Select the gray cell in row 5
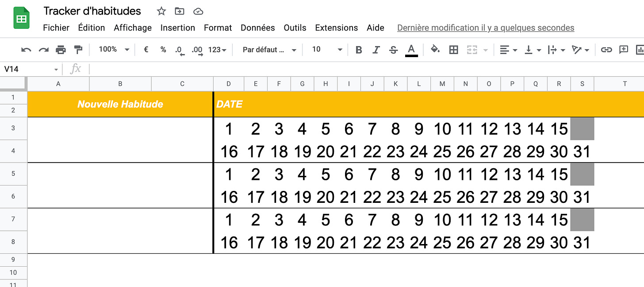This screenshot has height=287, width=644. click(582, 174)
